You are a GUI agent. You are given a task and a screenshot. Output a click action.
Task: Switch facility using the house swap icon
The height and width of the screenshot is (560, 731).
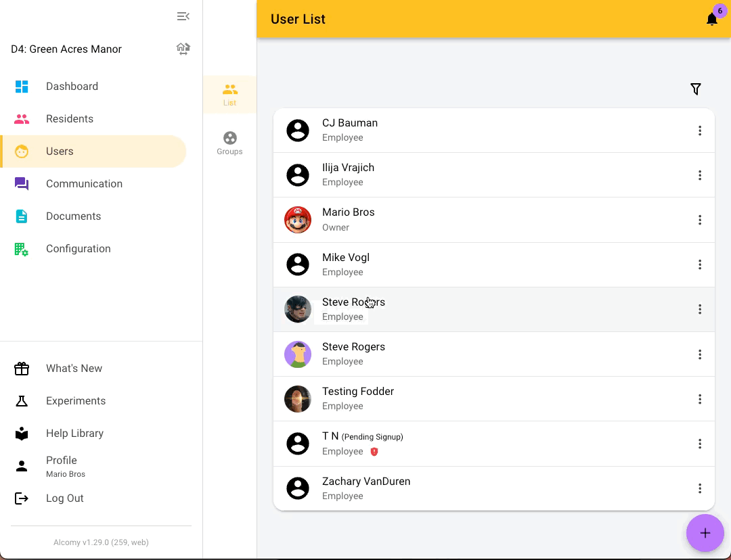pos(183,49)
